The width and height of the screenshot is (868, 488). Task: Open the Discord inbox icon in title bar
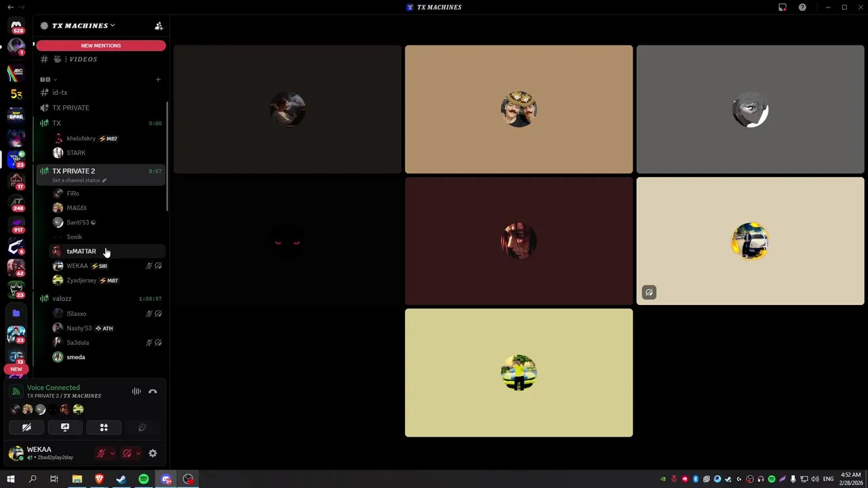(x=783, y=7)
